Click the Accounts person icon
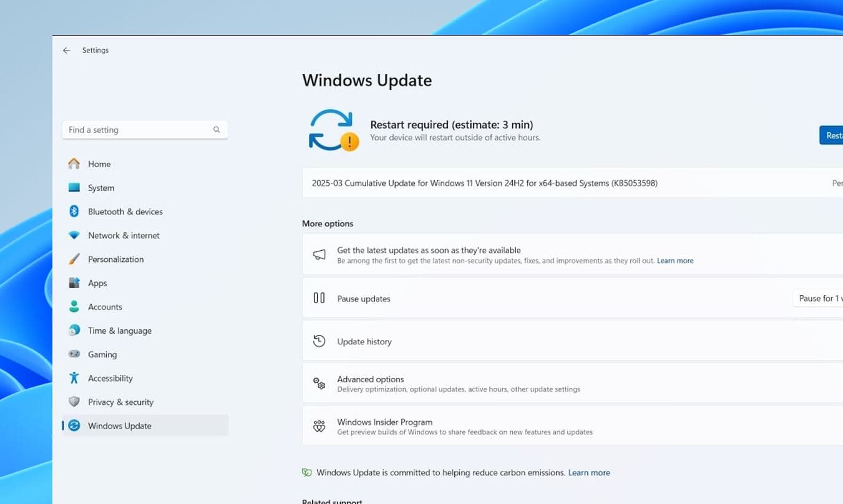Image resolution: width=843 pixels, height=504 pixels. pos(74,307)
